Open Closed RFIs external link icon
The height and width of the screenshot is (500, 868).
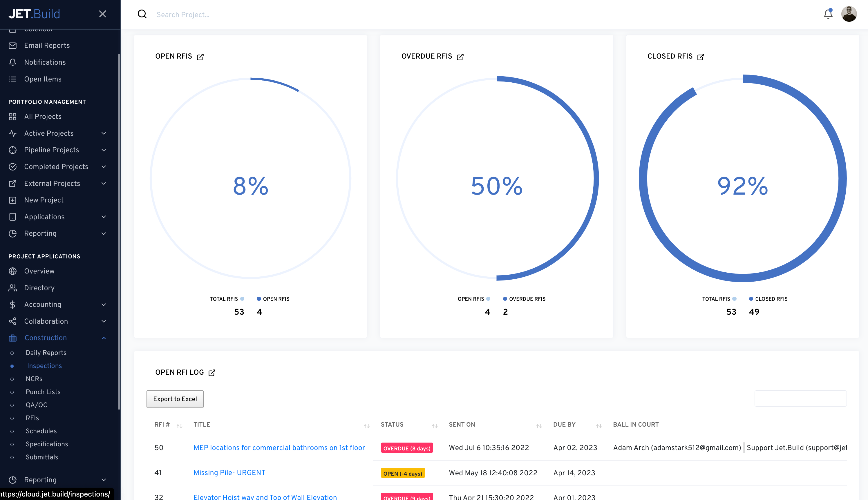click(x=701, y=57)
